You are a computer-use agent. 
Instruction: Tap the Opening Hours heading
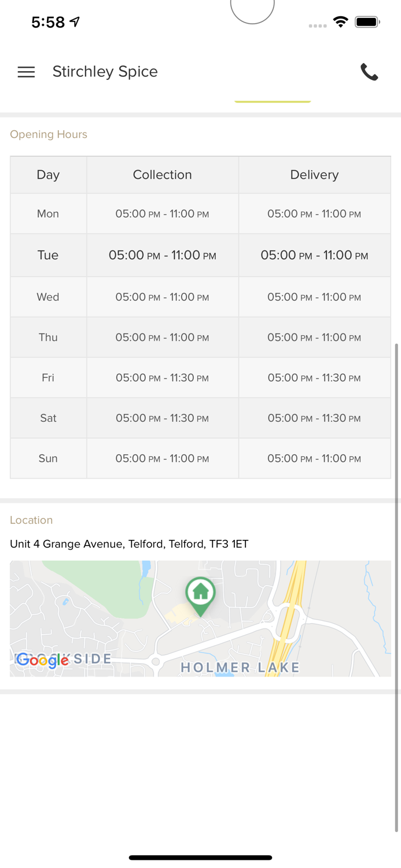[49, 134]
